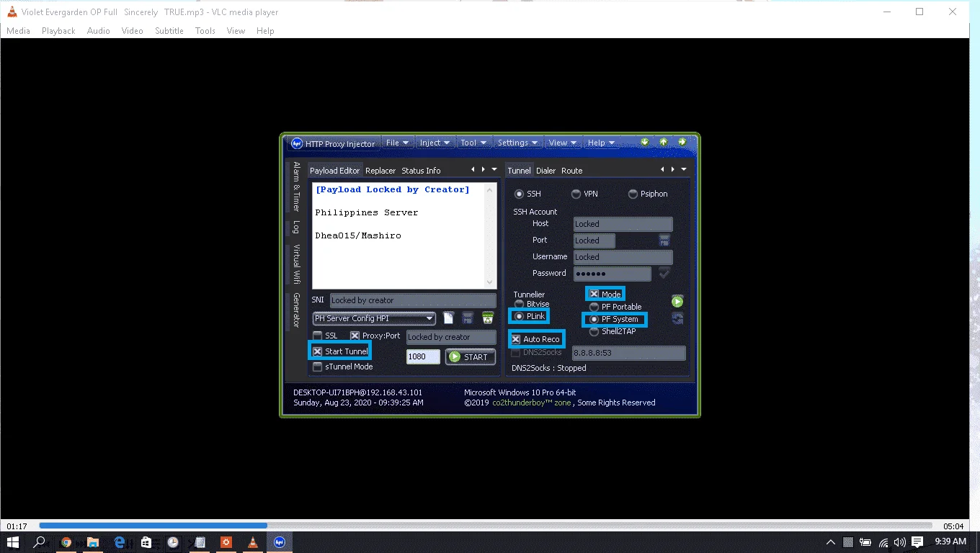980x553 pixels.
Task: Toggle the Proxy:Port checkbox
Action: [x=355, y=336]
